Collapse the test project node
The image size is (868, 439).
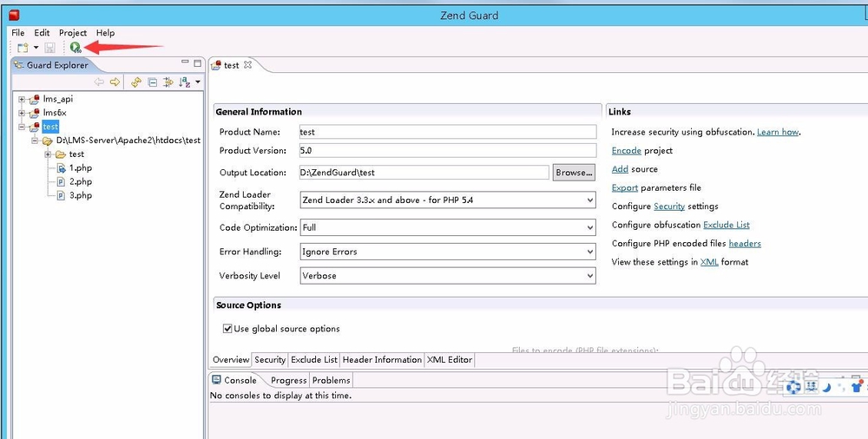tap(22, 128)
